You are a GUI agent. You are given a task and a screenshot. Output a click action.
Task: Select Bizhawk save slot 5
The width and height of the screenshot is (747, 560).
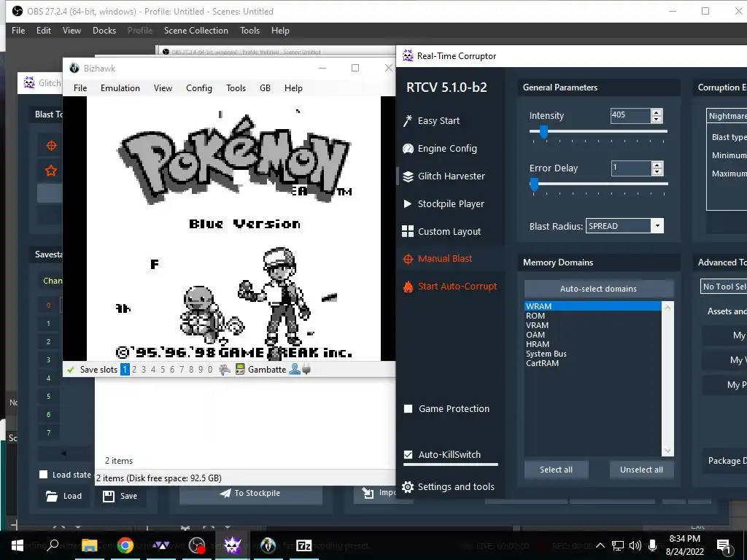coord(163,370)
